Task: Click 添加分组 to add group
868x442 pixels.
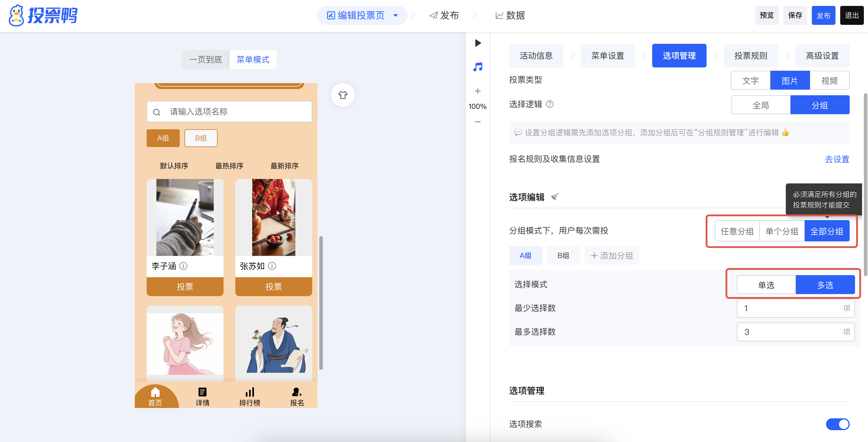Action: pyautogui.click(x=612, y=256)
